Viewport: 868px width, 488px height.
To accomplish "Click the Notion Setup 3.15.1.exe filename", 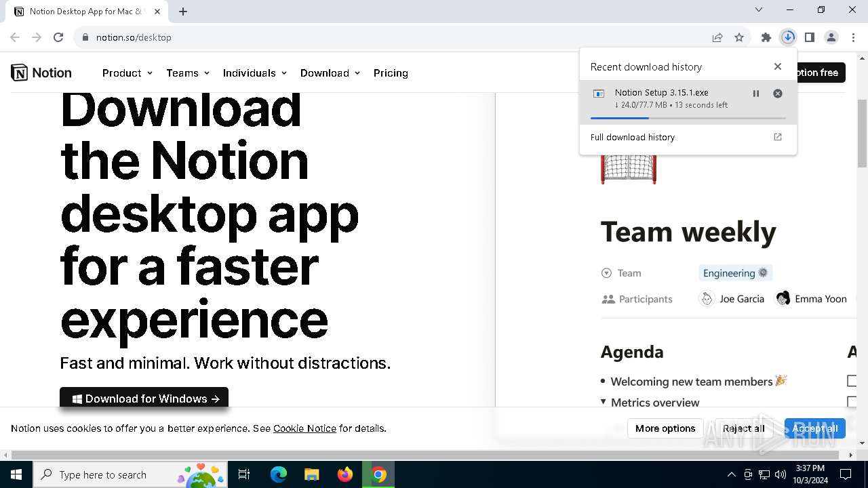I will [x=662, y=92].
